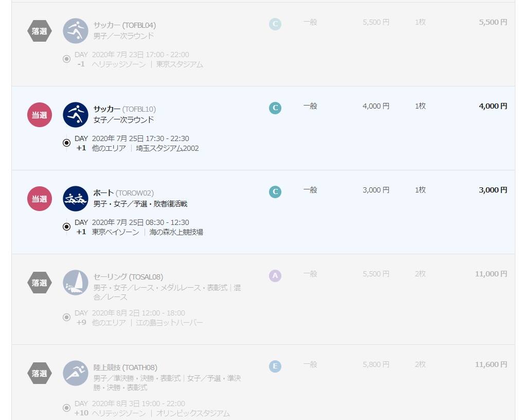The image size is (519, 420).
Task: Click the sailing sport icon for TOSAL08
Action: tap(76, 283)
